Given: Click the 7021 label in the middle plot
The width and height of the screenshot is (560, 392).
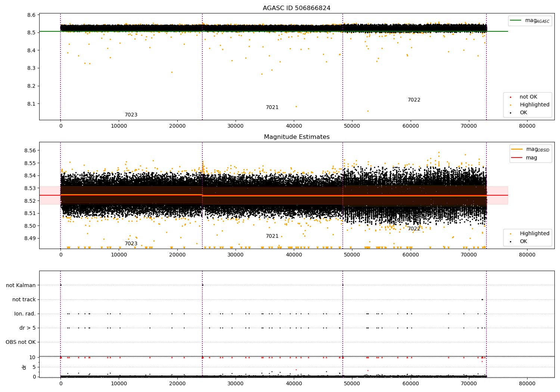Looking at the screenshot, I should (272, 236).
